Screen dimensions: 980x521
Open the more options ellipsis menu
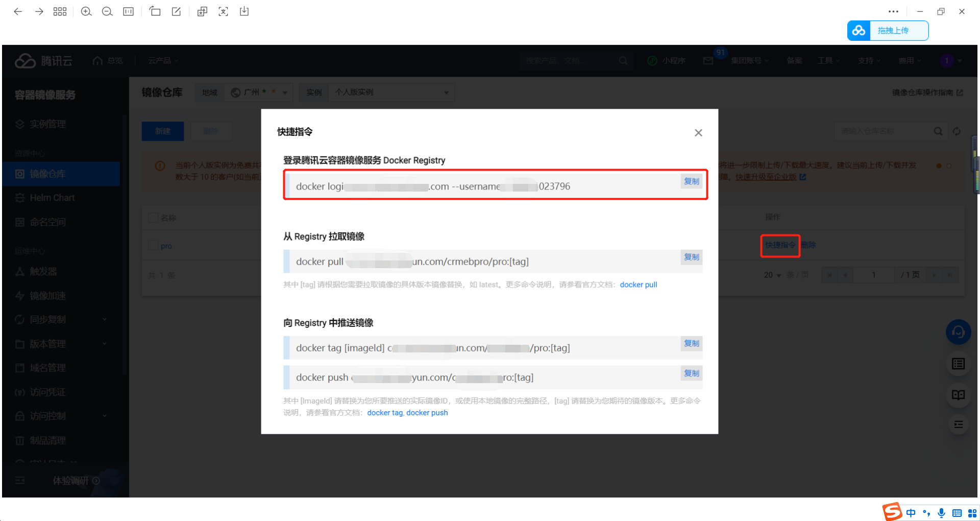pos(893,11)
